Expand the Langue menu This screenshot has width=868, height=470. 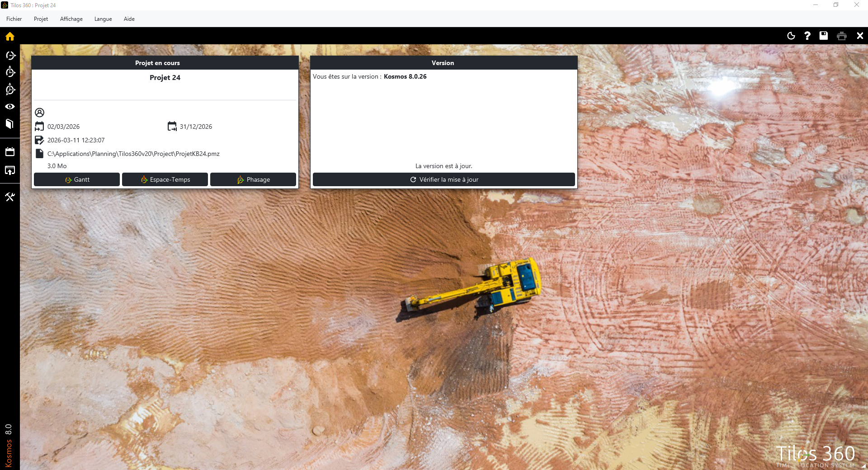(103, 19)
